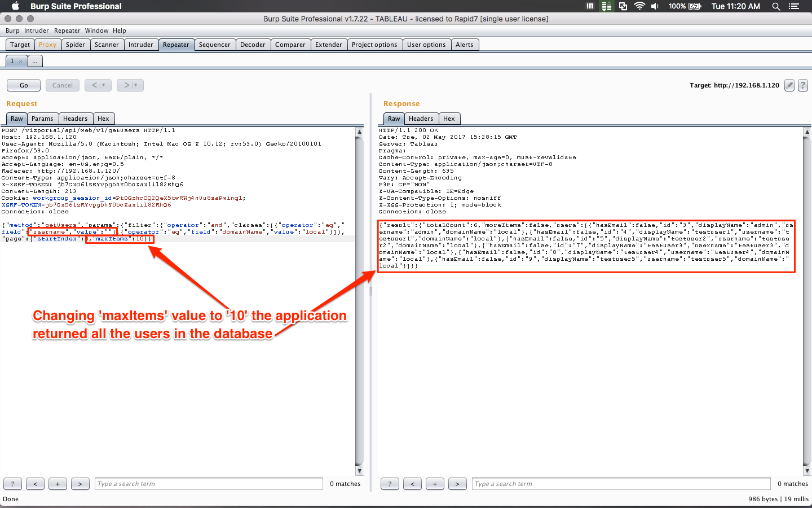Select the request Hex tab

pyautogui.click(x=103, y=119)
